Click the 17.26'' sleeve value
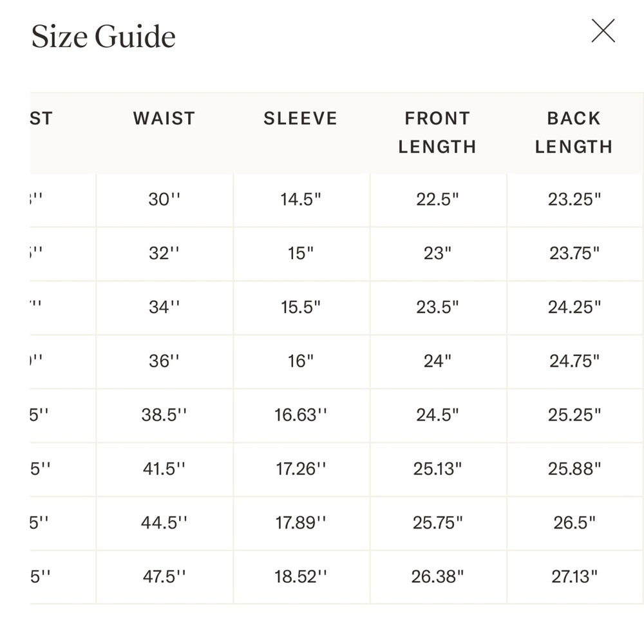 point(301,469)
